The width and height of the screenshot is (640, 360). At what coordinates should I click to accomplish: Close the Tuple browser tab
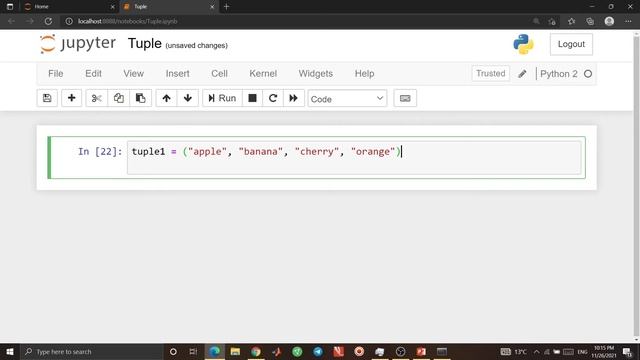pos(212,7)
